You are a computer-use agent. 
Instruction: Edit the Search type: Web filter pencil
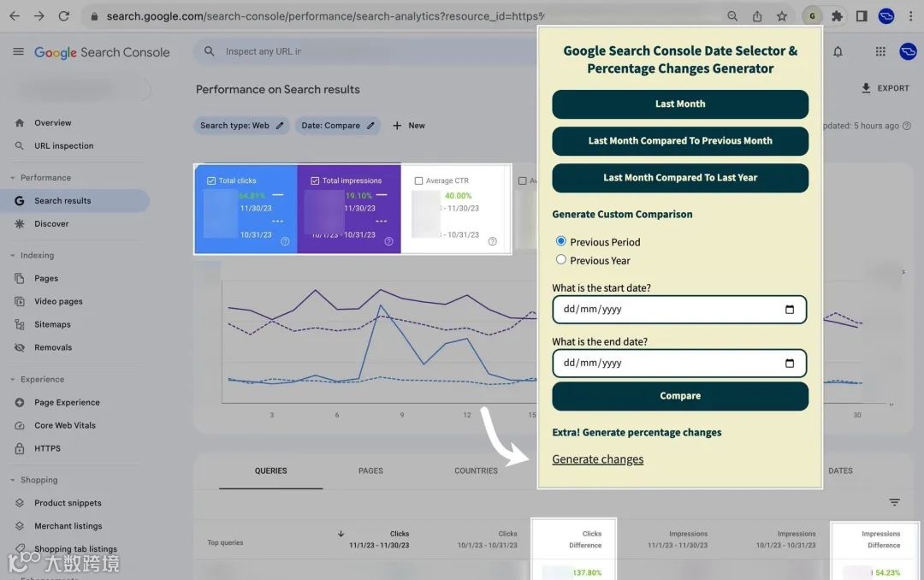(x=280, y=126)
